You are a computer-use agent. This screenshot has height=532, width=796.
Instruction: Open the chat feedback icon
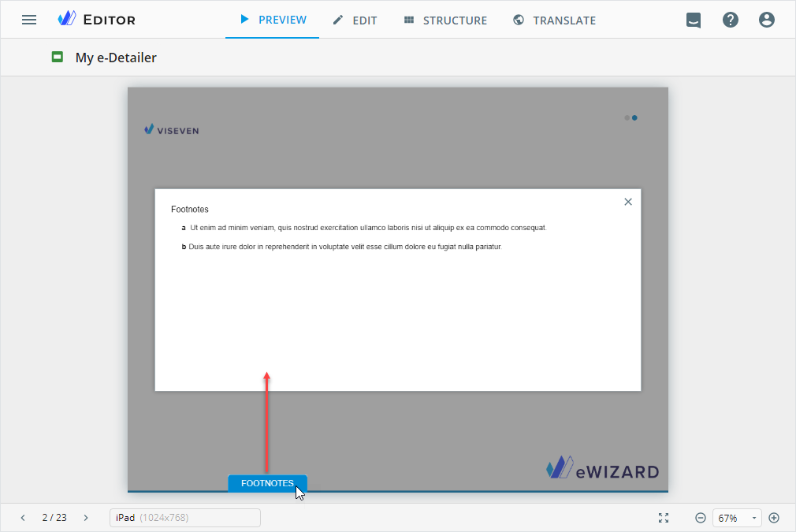coord(694,20)
